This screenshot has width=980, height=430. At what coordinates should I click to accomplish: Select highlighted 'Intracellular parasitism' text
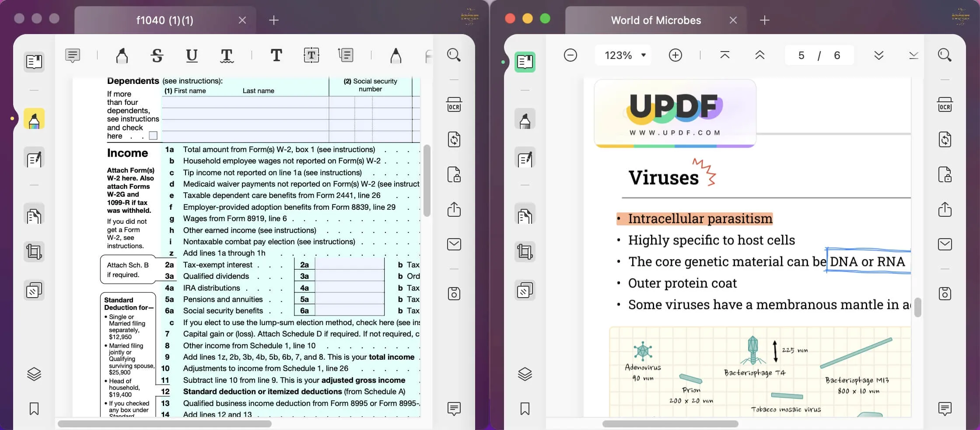[x=700, y=218]
